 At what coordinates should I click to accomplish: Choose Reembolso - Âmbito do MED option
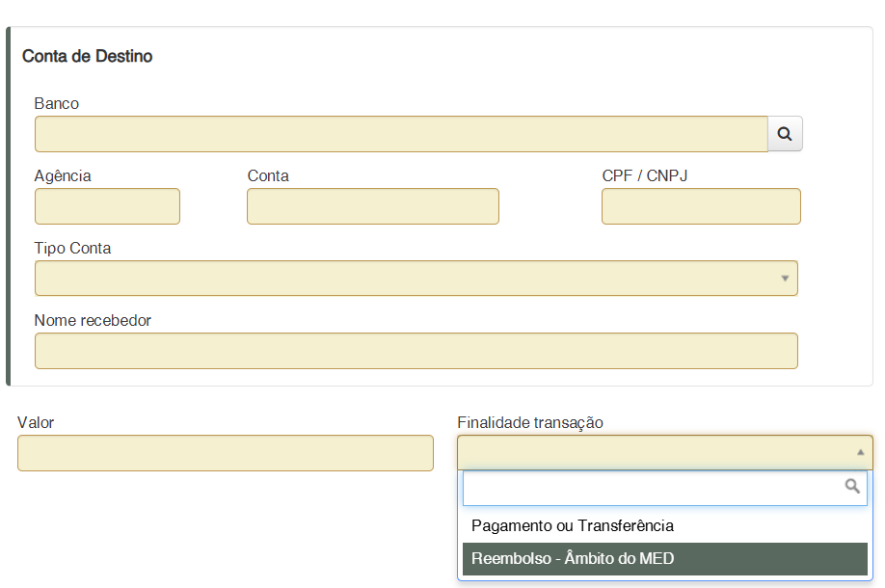coord(573,558)
